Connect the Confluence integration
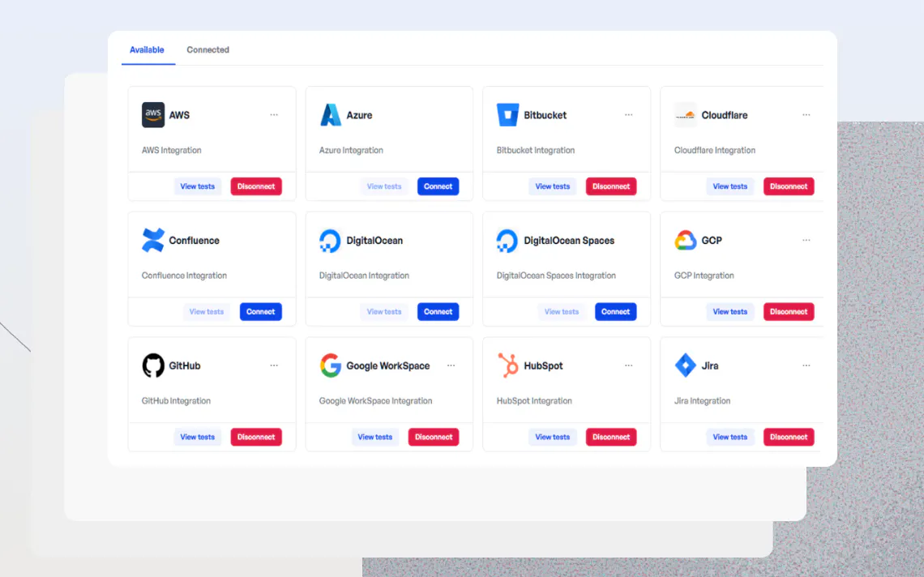Viewport: 924px width, 577px height. pos(260,312)
